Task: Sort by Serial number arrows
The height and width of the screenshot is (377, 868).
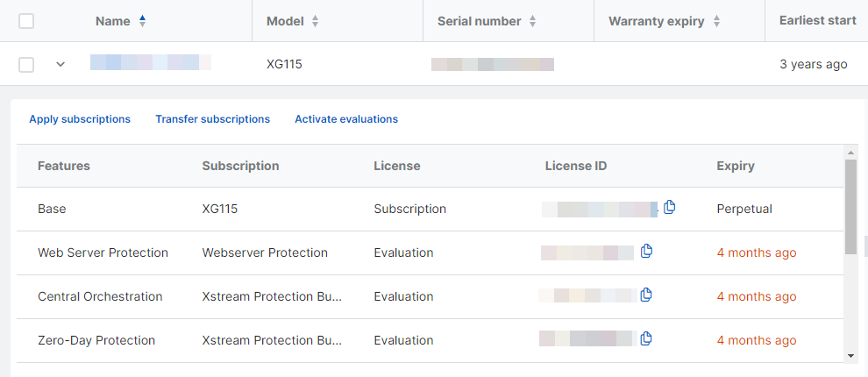Action: 532,21
